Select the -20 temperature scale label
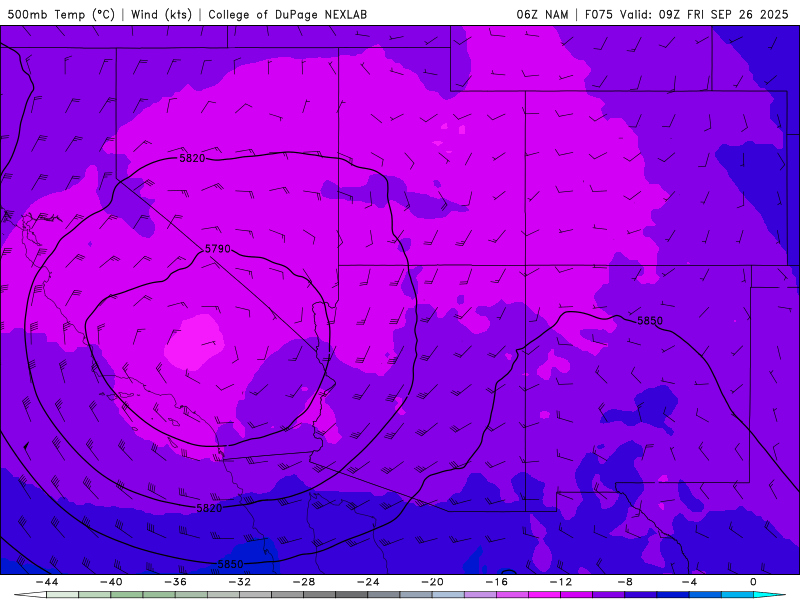This screenshot has width=800, height=600. point(433,582)
